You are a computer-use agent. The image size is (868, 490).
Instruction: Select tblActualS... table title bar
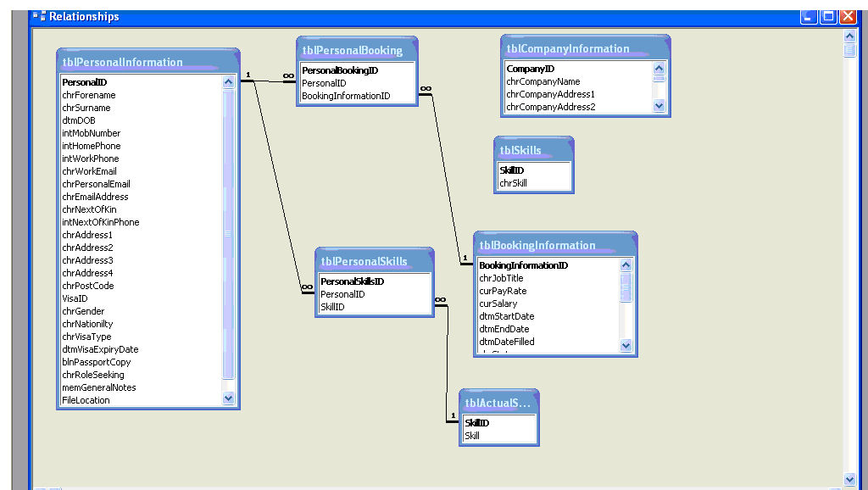pyautogui.click(x=498, y=403)
